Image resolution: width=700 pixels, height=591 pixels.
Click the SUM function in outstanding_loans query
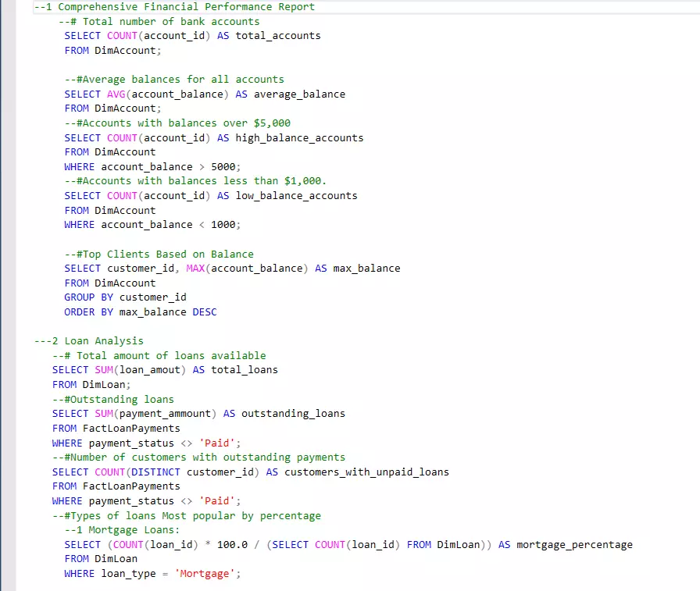[106, 413]
